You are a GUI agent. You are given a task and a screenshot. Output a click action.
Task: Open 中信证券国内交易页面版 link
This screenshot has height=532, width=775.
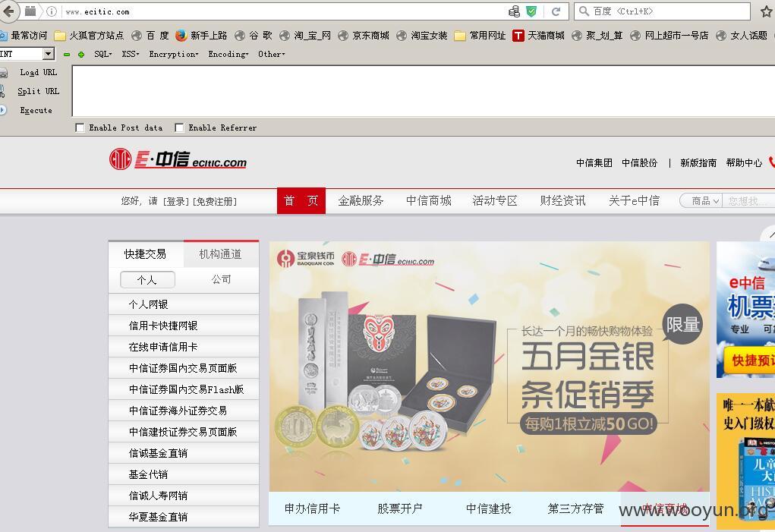pyautogui.click(x=184, y=368)
